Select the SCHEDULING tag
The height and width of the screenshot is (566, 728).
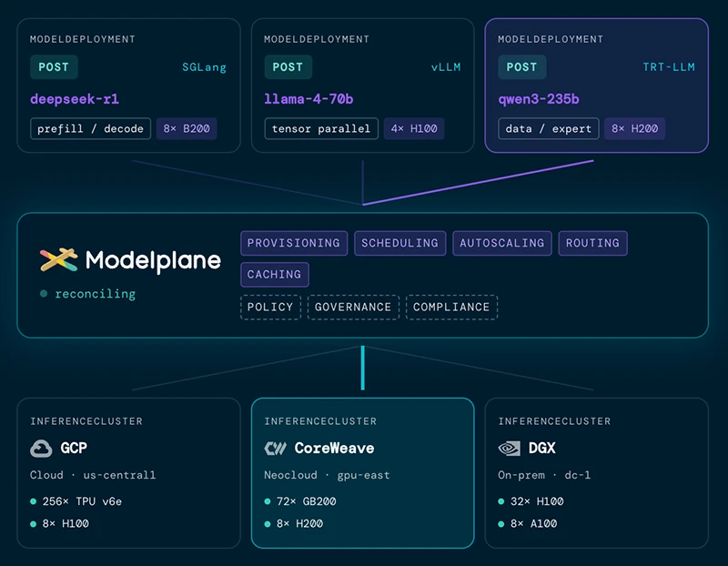[x=400, y=243]
